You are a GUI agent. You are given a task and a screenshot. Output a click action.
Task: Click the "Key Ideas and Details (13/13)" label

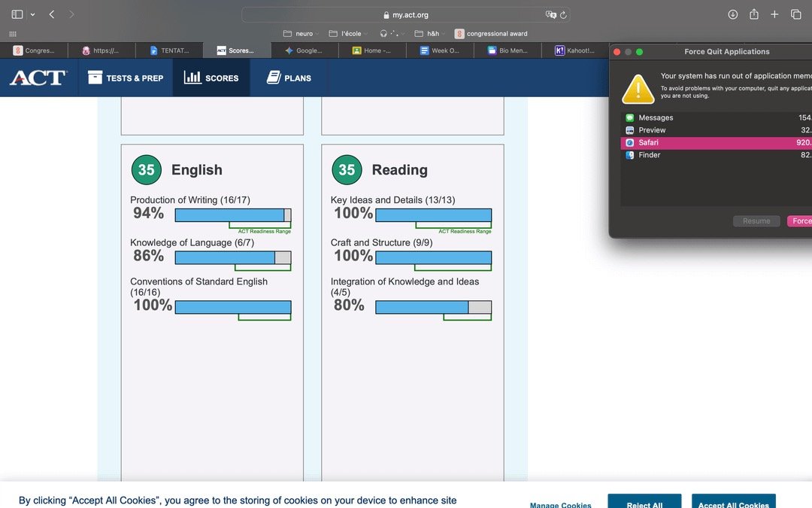point(392,200)
